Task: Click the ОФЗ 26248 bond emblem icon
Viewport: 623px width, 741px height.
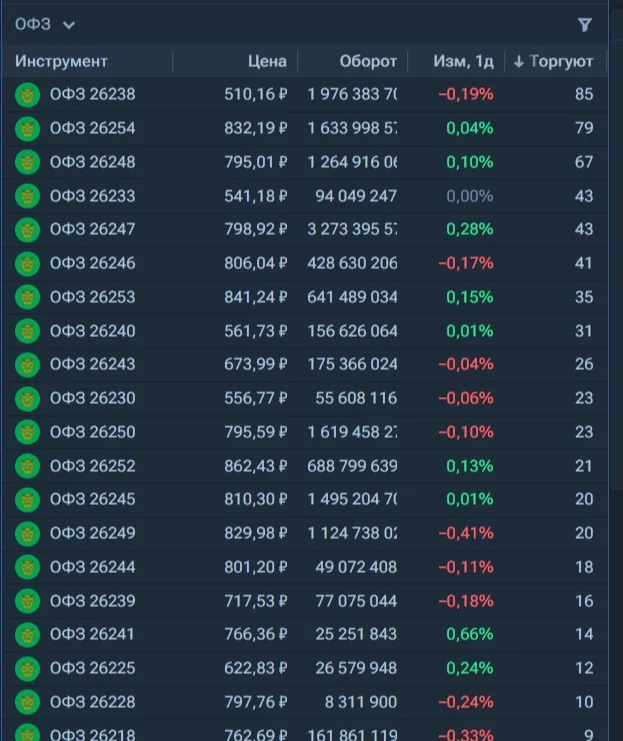Action: (x=27, y=162)
